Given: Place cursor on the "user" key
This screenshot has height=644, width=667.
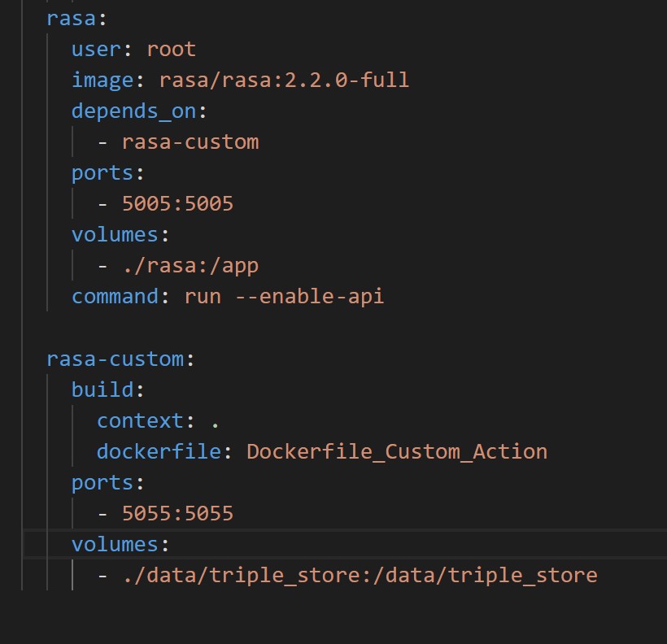Looking at the screenshot, I should (97, 49).
